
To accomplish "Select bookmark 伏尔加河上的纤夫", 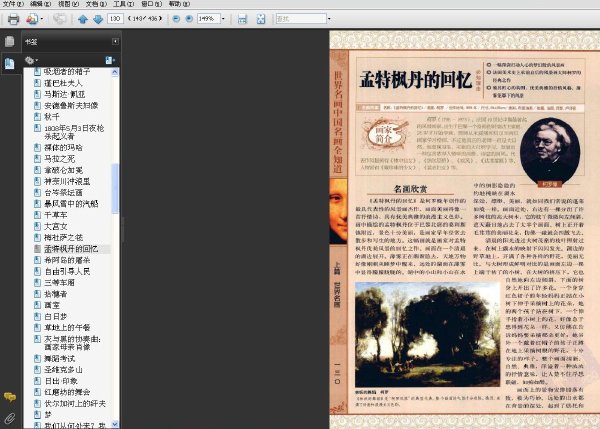I will pyautogui.click(x=75, y=403).
